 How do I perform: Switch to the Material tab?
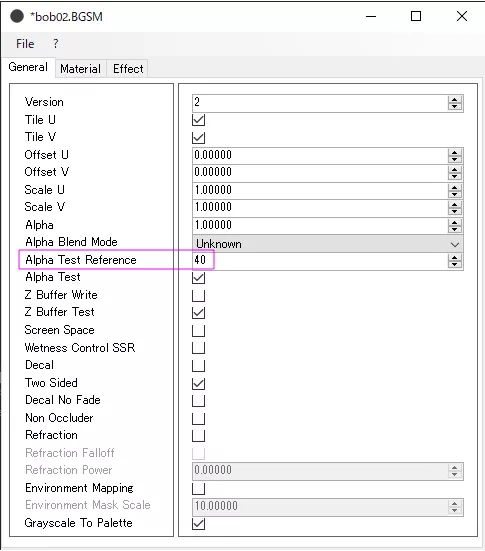[x=80, y=69]
